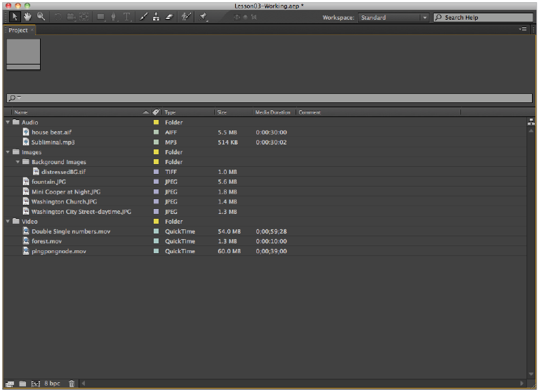The image size is (539, 392).
Task: Select the Brush tool
Action: pos(144,17)
